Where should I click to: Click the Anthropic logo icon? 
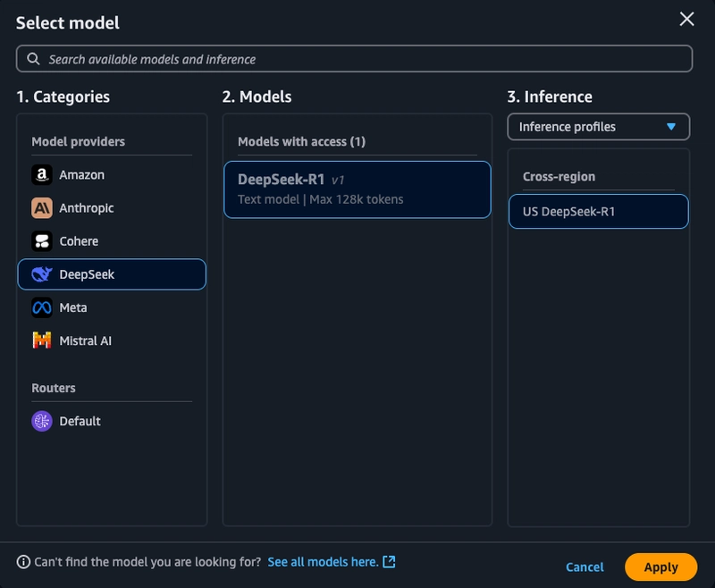tap(42, 208)
